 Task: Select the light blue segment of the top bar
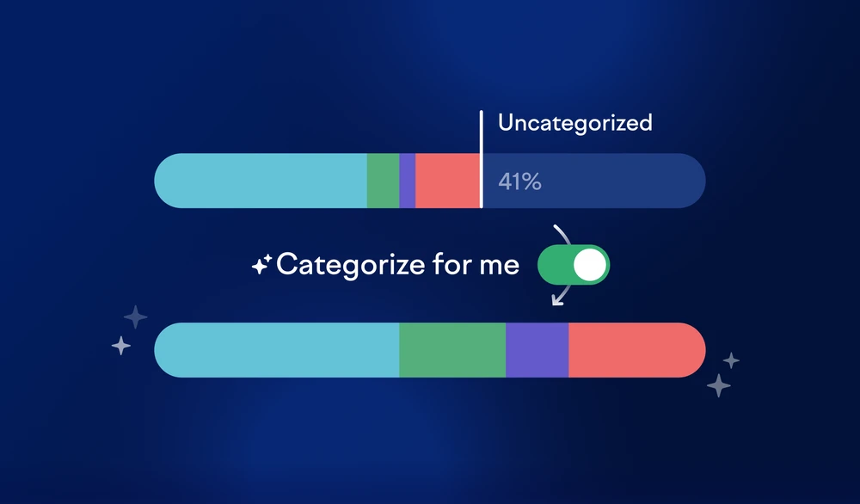pyautogui.click(x=261, y=181)
